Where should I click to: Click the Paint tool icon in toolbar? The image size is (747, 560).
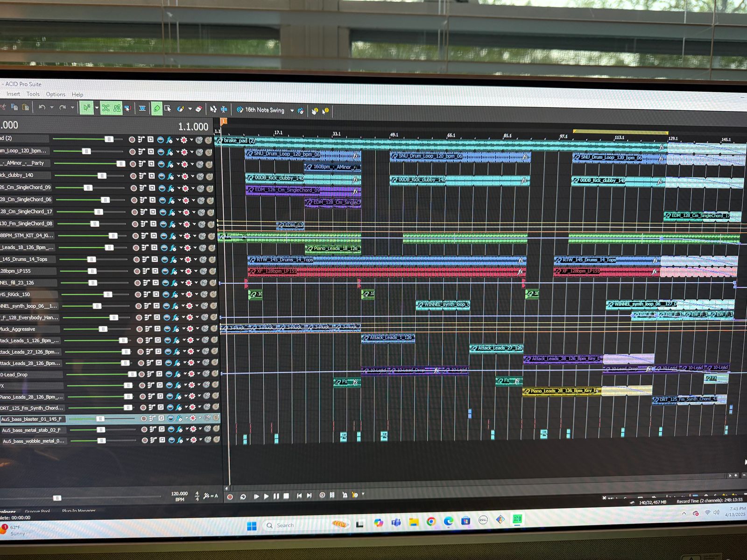(x=180, y=109)
